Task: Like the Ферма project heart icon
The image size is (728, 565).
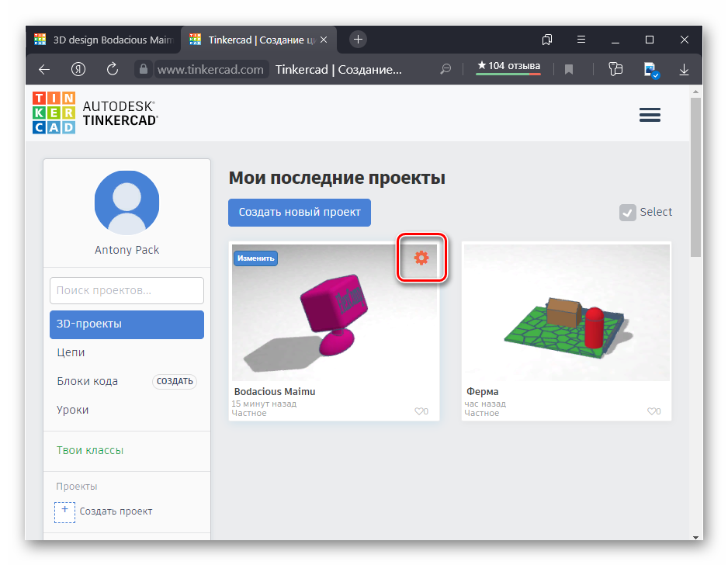Action: [x=653, y=411]
